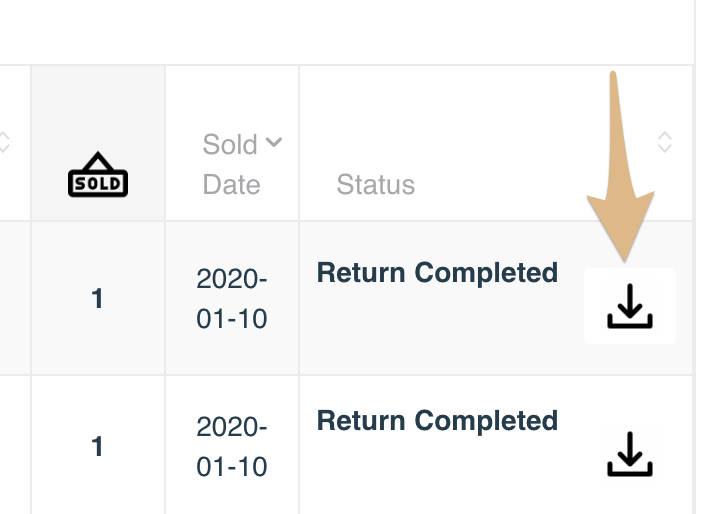Select first row date 2020-01-10
Screen dimensions: 708x514
click(x=232, y=299)
